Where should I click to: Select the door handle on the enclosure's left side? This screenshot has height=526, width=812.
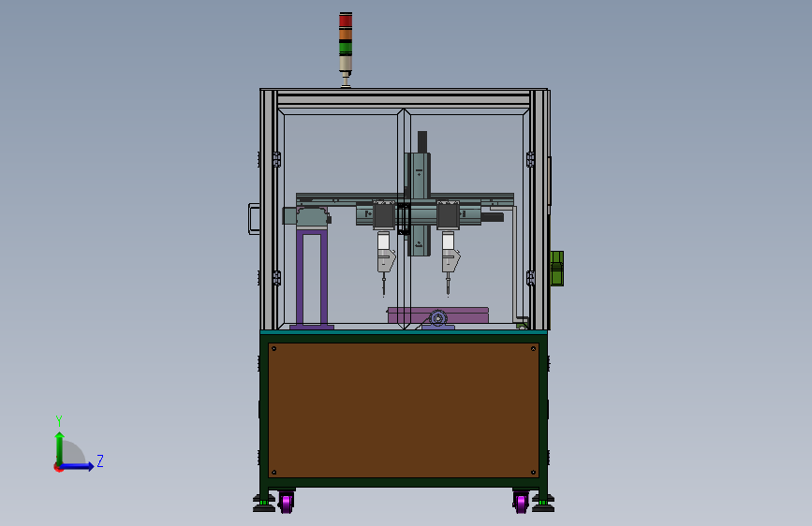click(254, 219)
